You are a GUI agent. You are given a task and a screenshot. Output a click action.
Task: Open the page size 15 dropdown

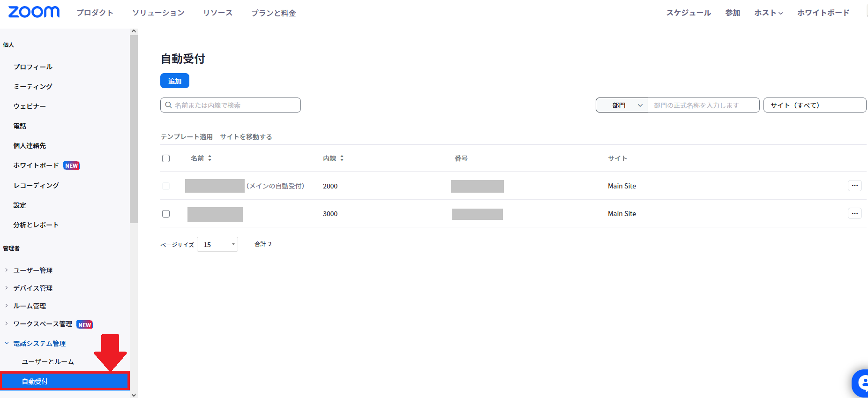(217, 244)
